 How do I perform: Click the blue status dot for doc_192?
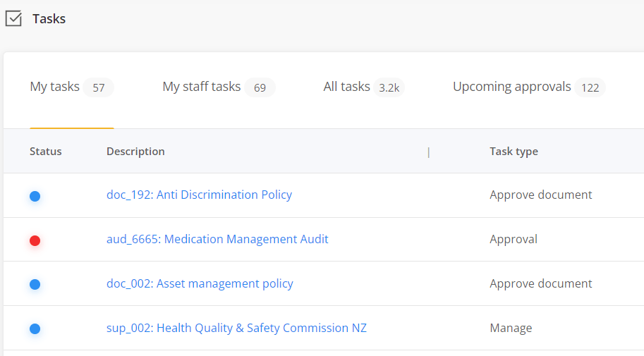point(35,196)
